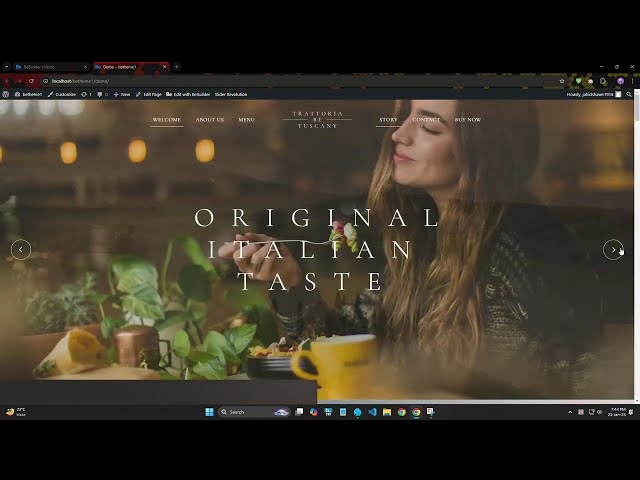Expand the tab search dropdown
Screen dimensions: 640x480
(6, 67)
